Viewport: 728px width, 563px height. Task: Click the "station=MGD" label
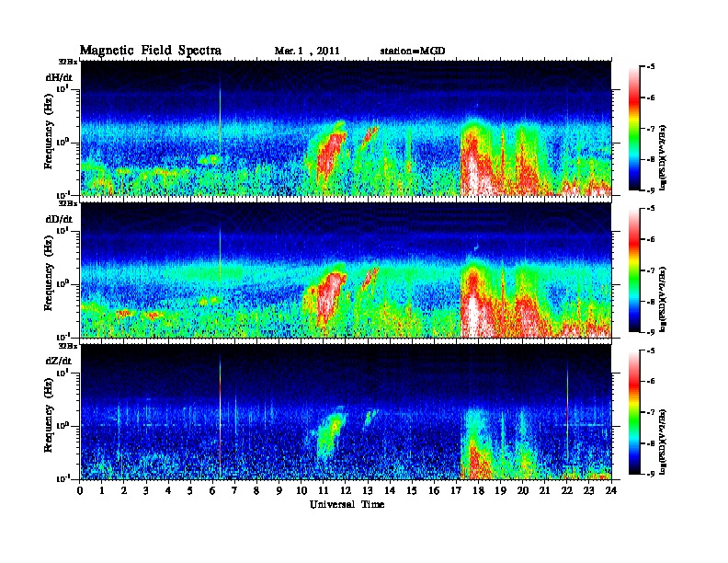(x=413, y=51)
